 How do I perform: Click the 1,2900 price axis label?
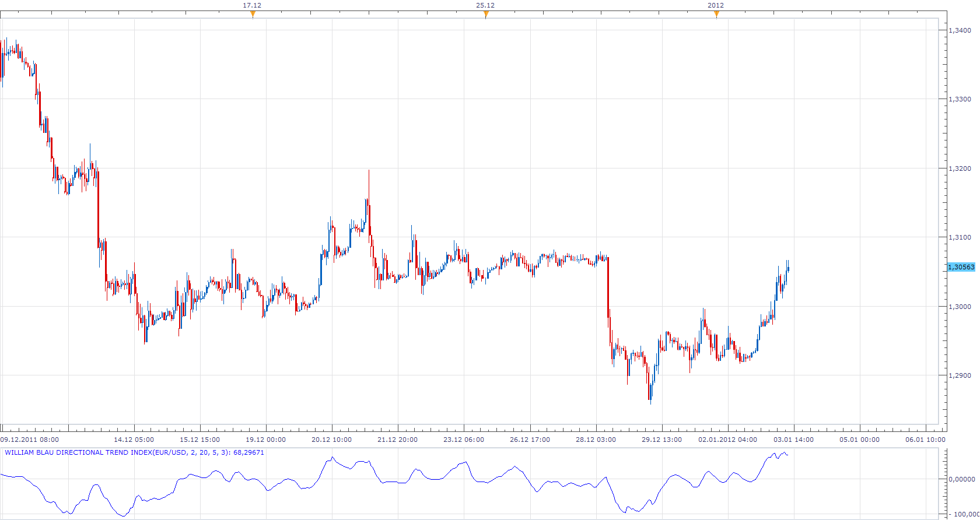pyautogui.click(x=960, y=375)
